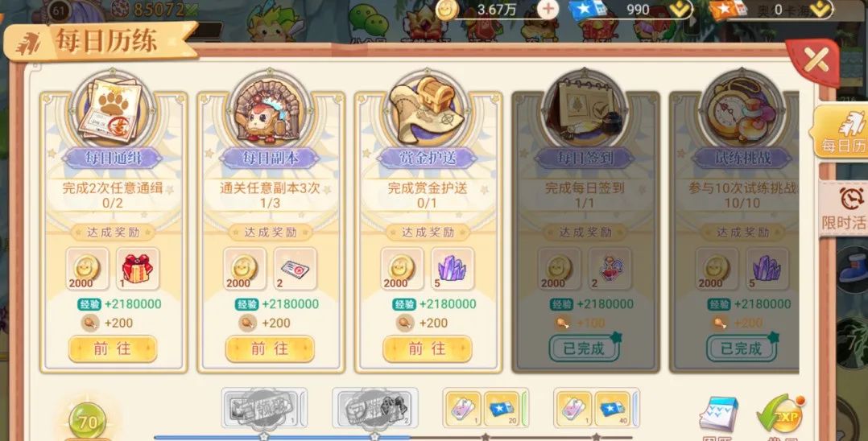The image size is (868, 441).
Task: Open the 每日通缉 wanted poster icon
Action: (113, 112)
